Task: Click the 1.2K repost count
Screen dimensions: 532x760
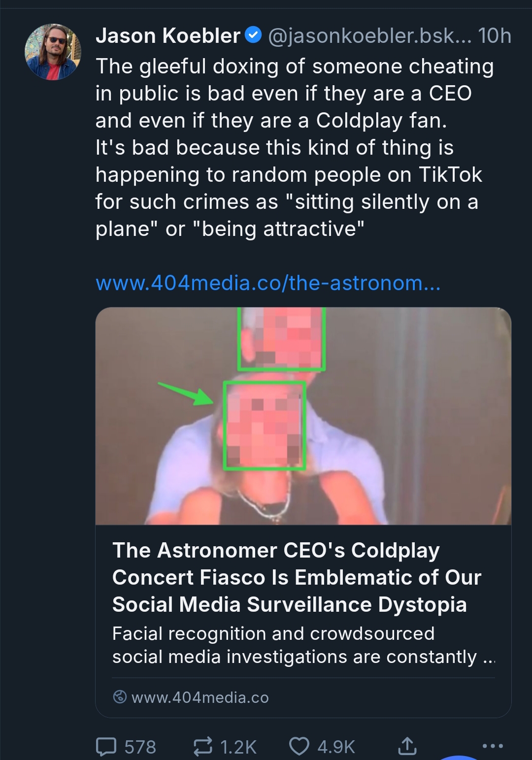Action: pyautogui.click(x=238, y=747)
